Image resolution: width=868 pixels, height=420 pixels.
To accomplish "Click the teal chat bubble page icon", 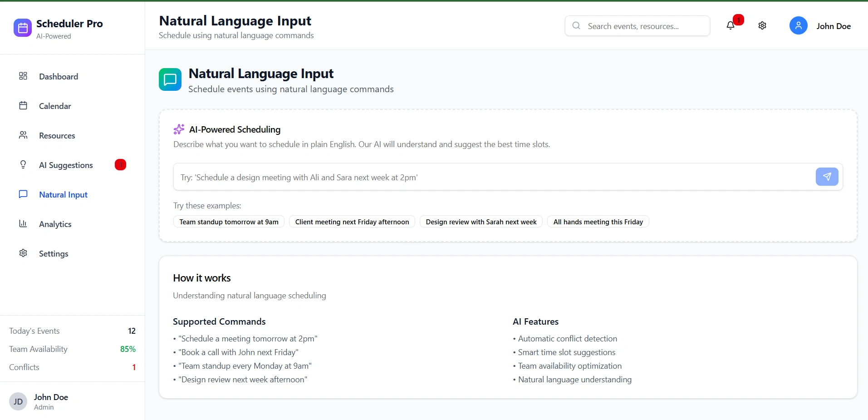I will click(170, 79).
